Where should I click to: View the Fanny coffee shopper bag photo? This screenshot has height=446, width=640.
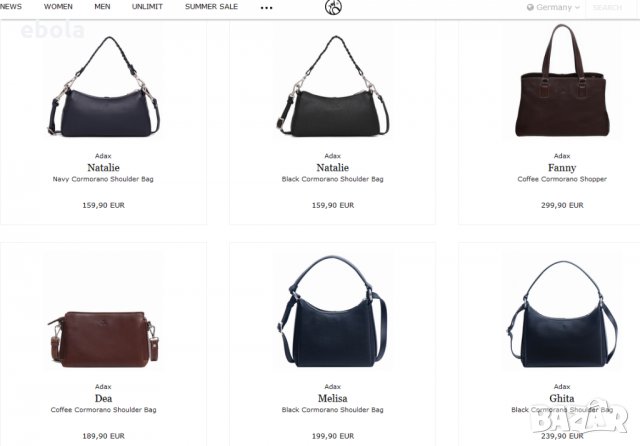click(x=562, y=81)
